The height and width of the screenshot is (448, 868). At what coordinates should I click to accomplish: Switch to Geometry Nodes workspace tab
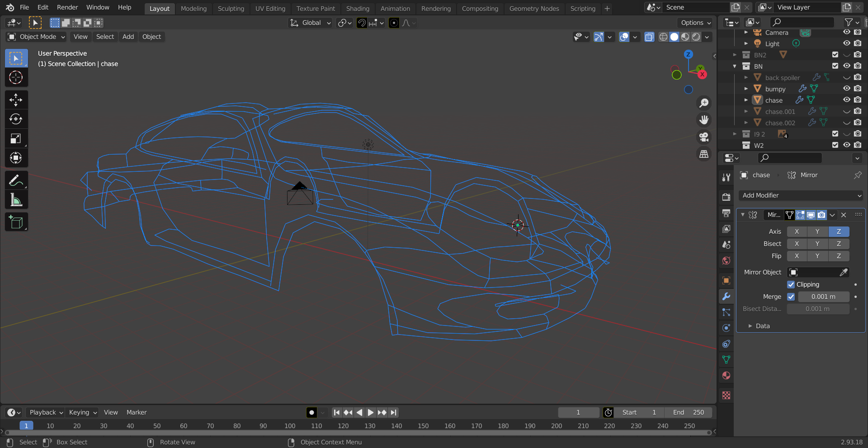[534, 8]
